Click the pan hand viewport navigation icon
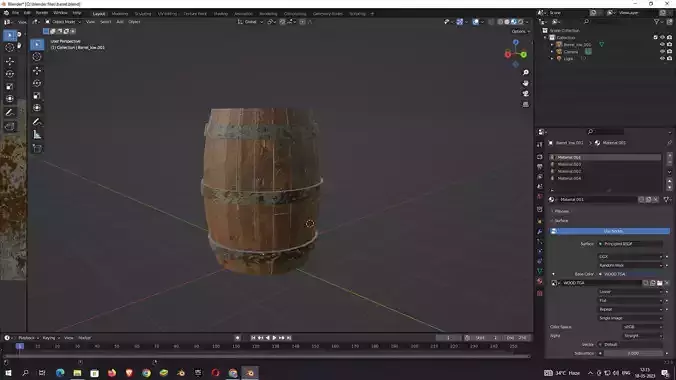This screenshot has width=676, height=380. pyautogui.click(x=526, y=83)
